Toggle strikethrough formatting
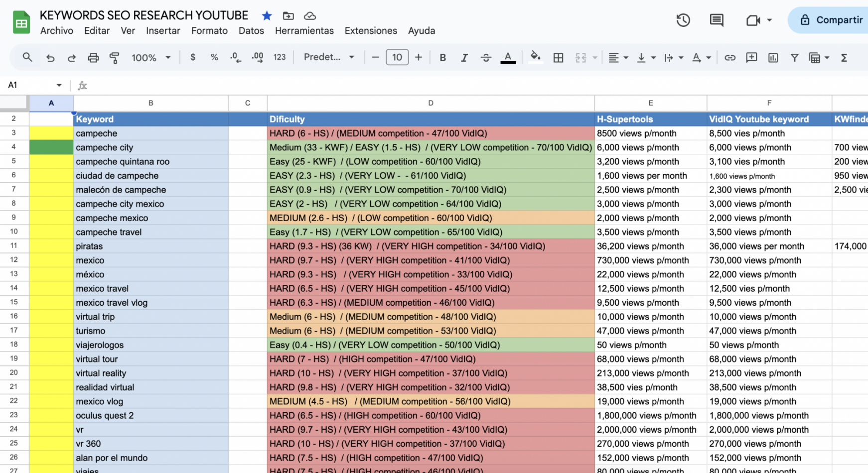The height and width of the screenshot is (473, 868). coord(486,58)
